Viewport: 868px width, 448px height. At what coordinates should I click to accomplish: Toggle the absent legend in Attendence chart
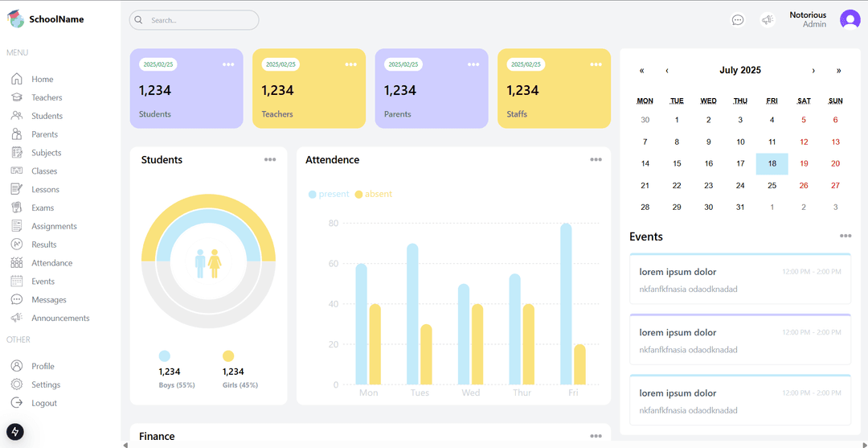[x=374, y=194]
